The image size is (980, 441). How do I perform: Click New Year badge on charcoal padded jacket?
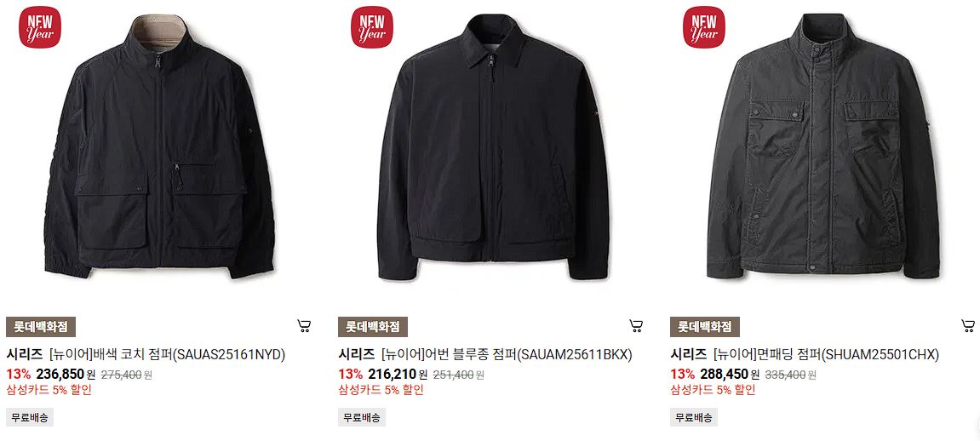point(704,27)
